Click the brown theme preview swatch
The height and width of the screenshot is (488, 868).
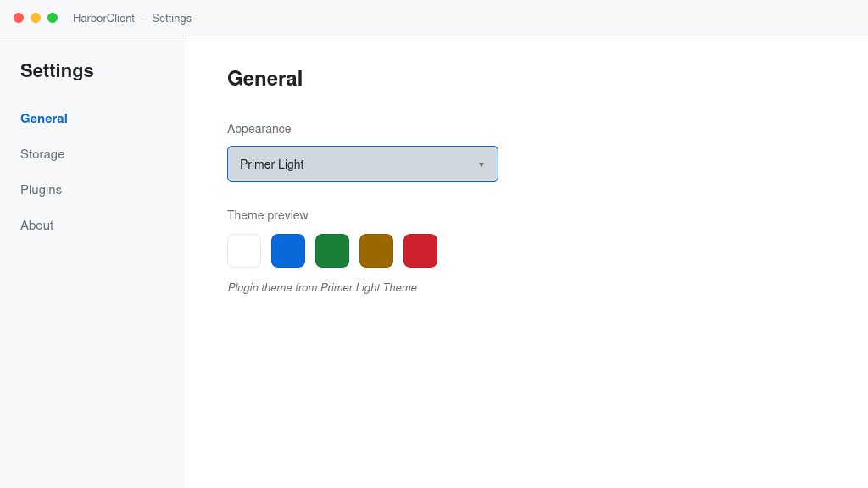pyautogui.click(x=376, y=251)
